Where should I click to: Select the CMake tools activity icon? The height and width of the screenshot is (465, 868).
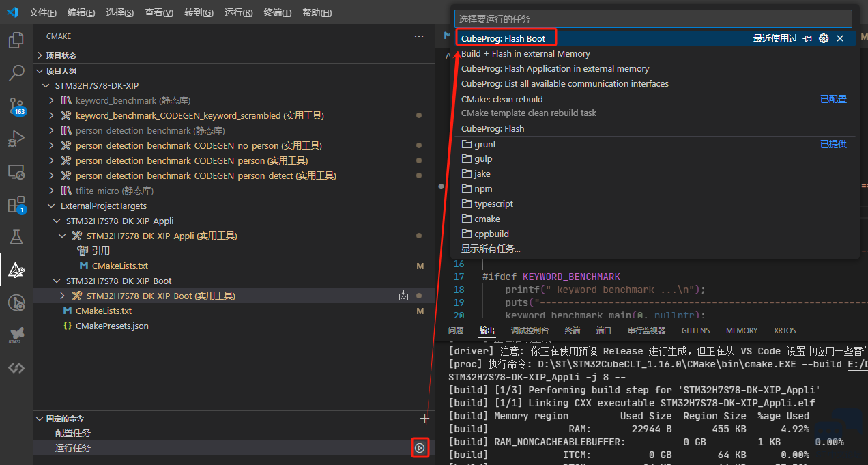16,270
